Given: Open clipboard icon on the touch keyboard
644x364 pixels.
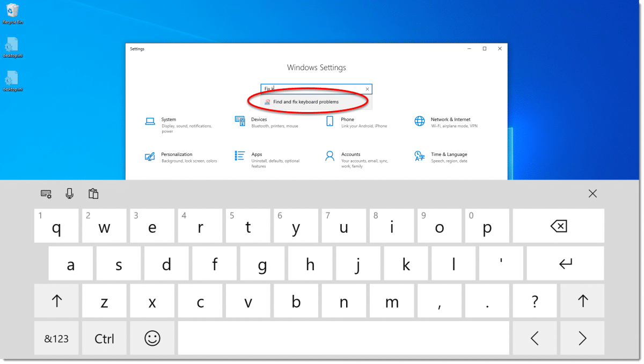Looking at the screenshot, I should tap(93, 194).
